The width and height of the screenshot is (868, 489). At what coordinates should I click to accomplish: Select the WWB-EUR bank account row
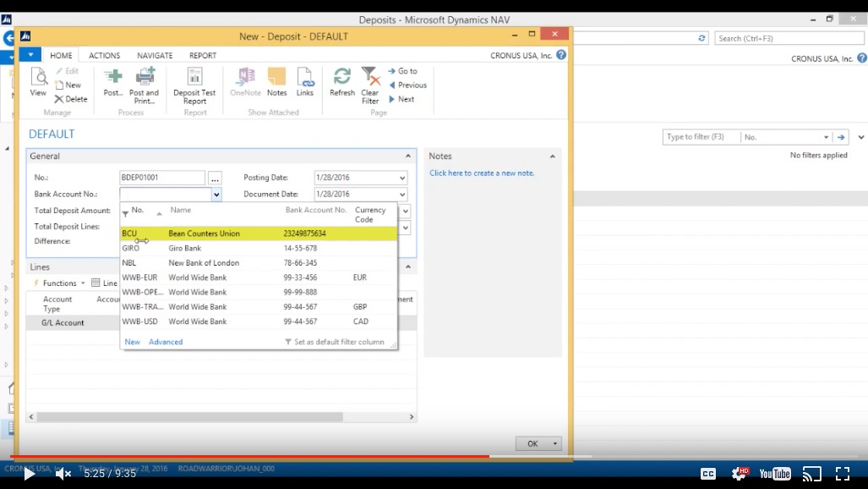(x=259, y=277)
